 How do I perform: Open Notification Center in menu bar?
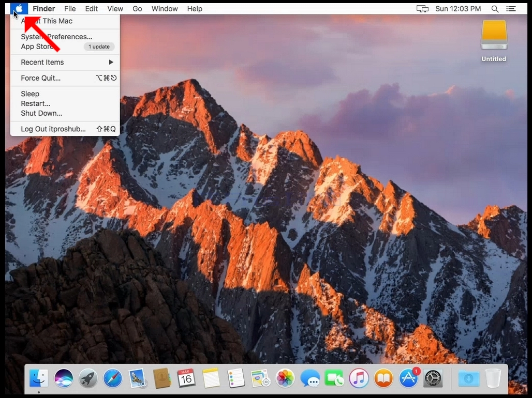pyautogui.click(x=511, y=9)
